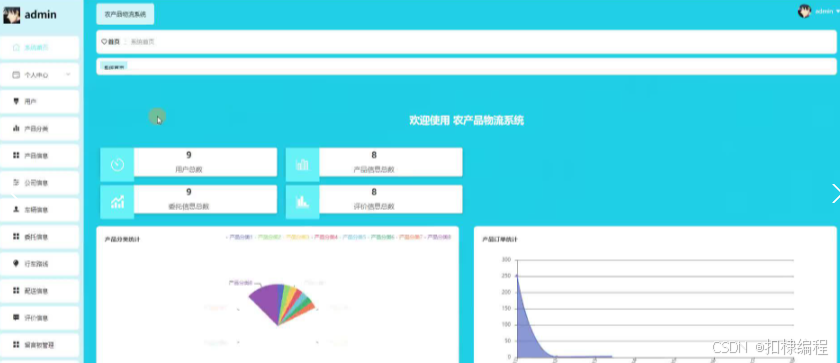840x363 pixels.
Task: Click the sidebar admin avatar picture
Action: pos(11,15)
